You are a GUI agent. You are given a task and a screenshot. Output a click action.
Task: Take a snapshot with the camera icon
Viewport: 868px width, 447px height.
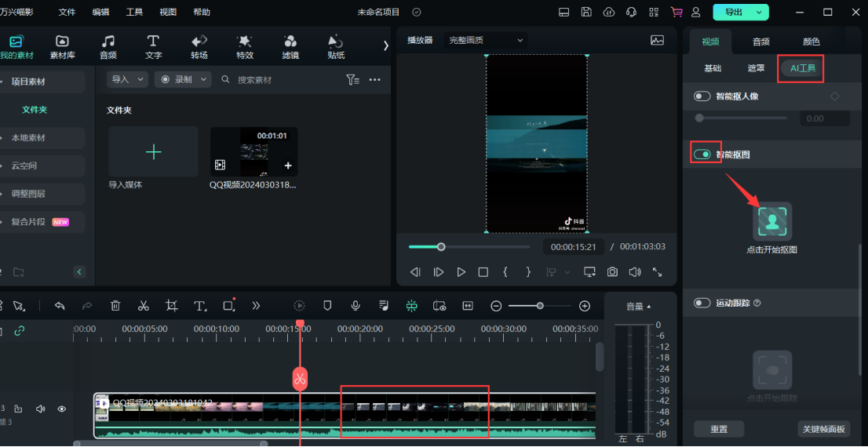[x=612, y=272]
